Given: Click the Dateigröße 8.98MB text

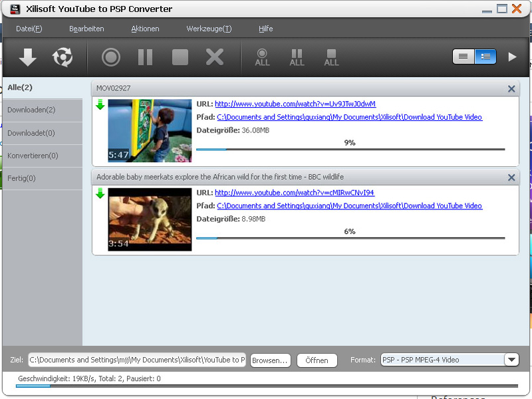Looking at the screenshot, I should click(231, 219).
